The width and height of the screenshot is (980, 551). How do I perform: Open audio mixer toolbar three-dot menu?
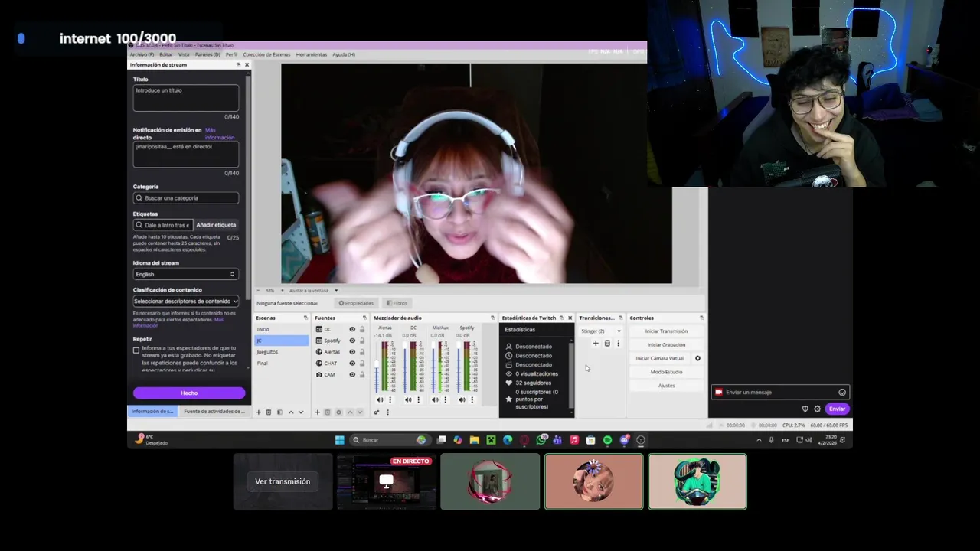(387, 412)
